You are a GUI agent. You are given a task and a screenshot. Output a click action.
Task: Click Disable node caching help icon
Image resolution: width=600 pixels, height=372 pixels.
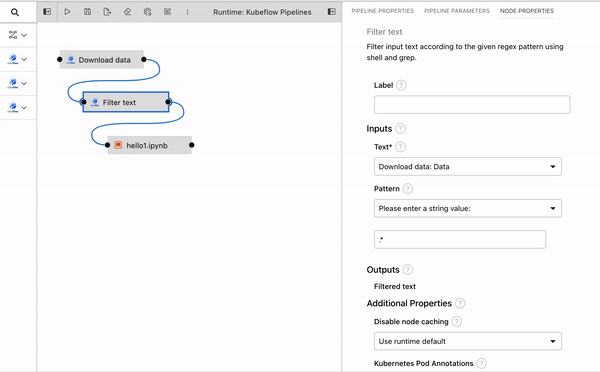point(457,321)
